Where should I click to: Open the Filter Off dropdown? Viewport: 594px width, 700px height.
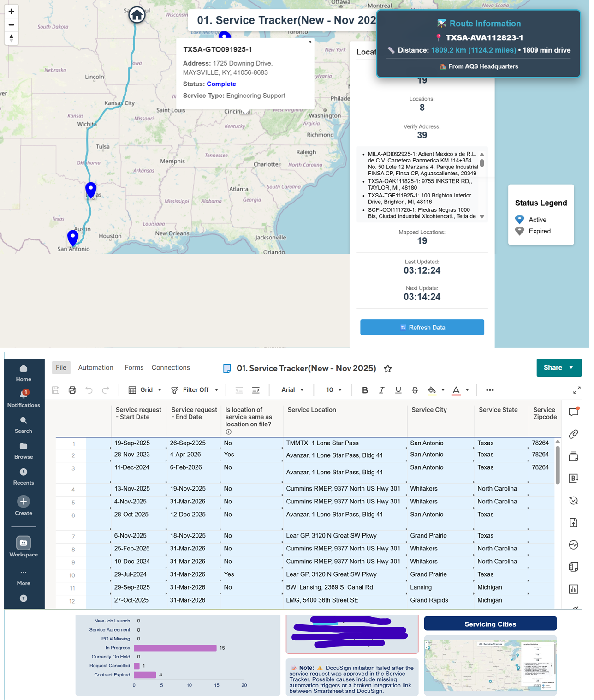point(195,390)
